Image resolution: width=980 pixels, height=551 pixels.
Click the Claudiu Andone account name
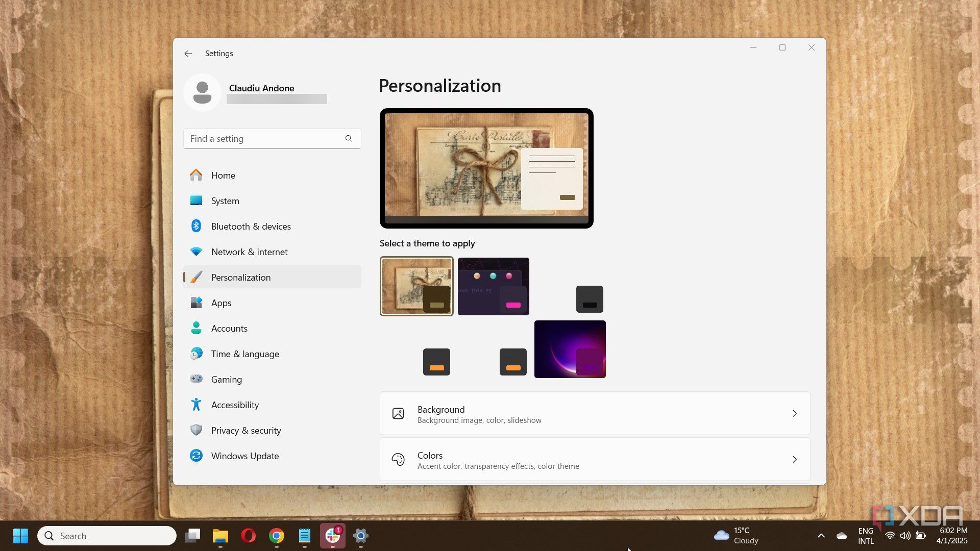pyautogui.click(x=261, y=88)
